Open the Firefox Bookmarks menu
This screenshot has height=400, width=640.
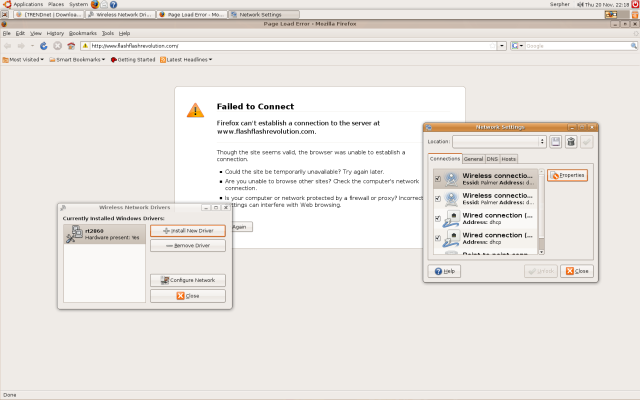(83, 33)
